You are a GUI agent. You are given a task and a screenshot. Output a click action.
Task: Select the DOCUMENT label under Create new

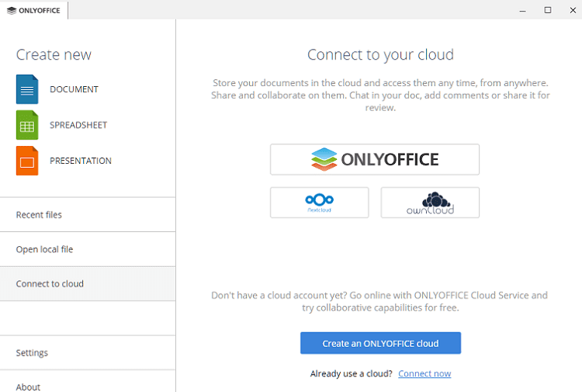point(74,89)
